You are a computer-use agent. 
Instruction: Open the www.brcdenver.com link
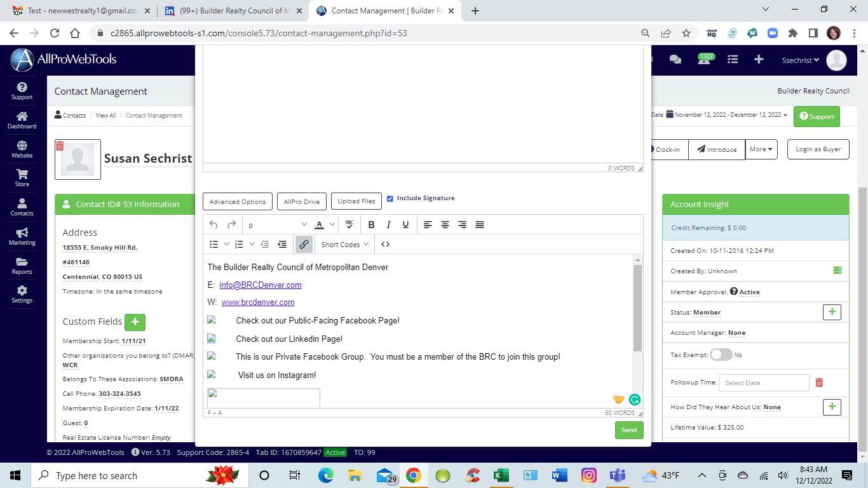258,302
